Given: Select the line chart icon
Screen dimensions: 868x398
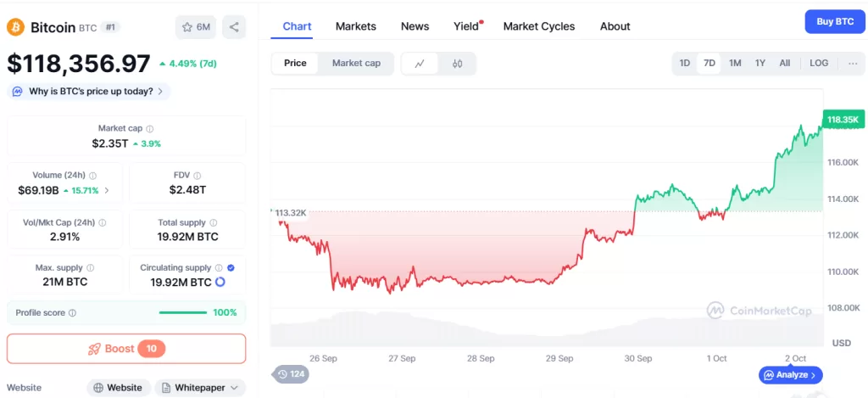Looking at the screenshot, I should (420, 64).
